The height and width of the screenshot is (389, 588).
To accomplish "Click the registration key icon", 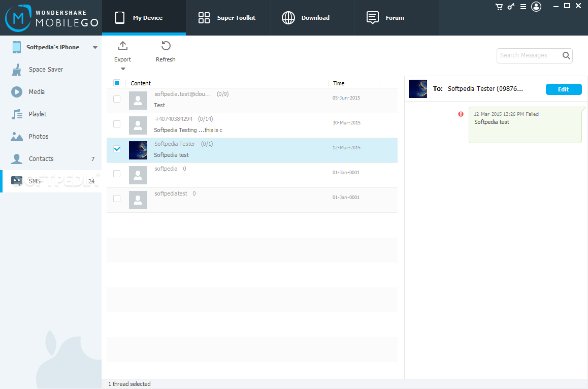I will [x=511, y=7].
